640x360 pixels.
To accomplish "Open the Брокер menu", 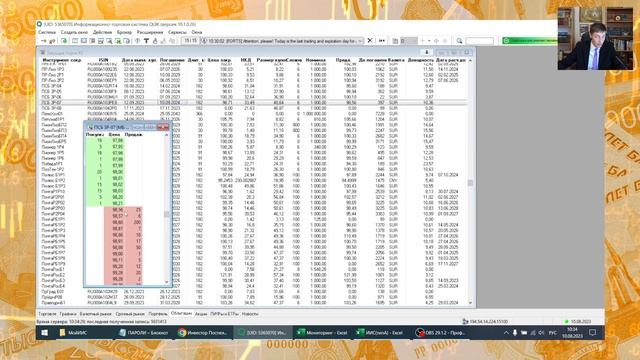I will pyautogui.click(x=124, y=32).
